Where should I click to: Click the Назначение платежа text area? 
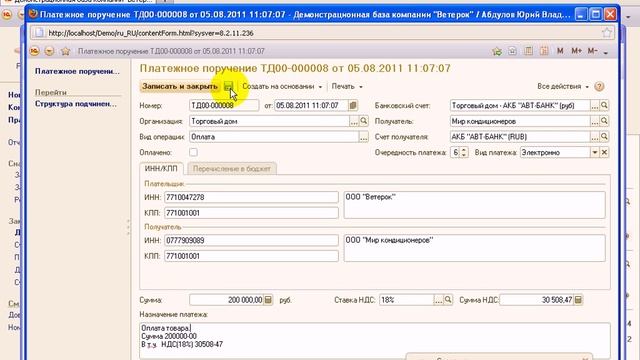[375, 341]
